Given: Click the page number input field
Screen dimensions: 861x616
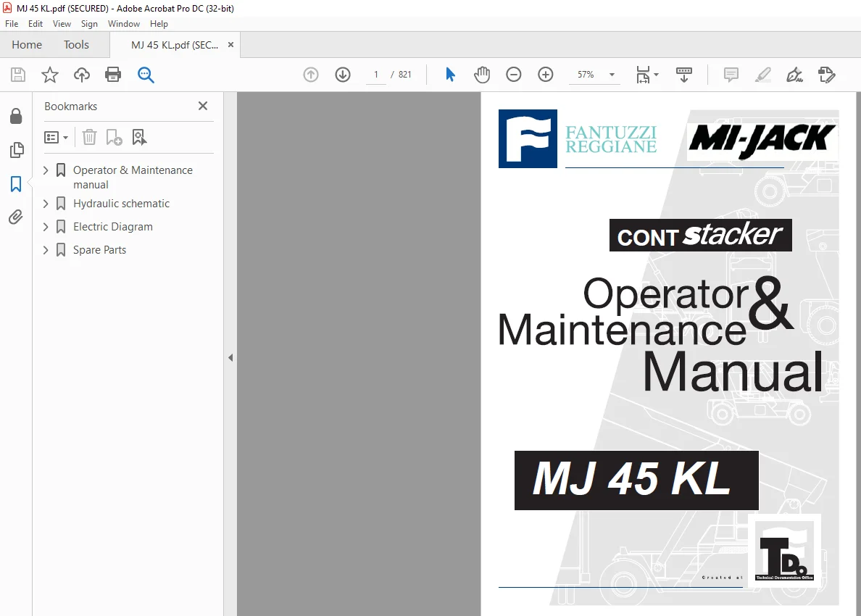Looking at the screenshot, I should (376, 75).
